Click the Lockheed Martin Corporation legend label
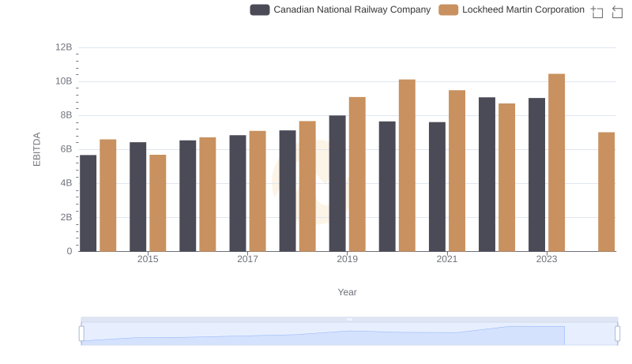 coord(523,9)
